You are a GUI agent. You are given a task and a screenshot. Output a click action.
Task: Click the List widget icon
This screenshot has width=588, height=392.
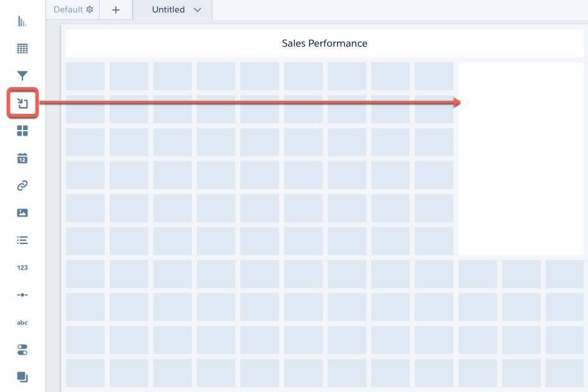(x=22, y=240)
